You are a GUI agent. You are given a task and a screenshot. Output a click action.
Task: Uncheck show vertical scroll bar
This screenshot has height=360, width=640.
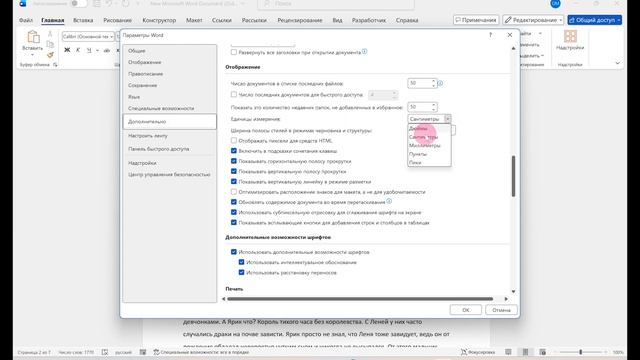(234, 171)
